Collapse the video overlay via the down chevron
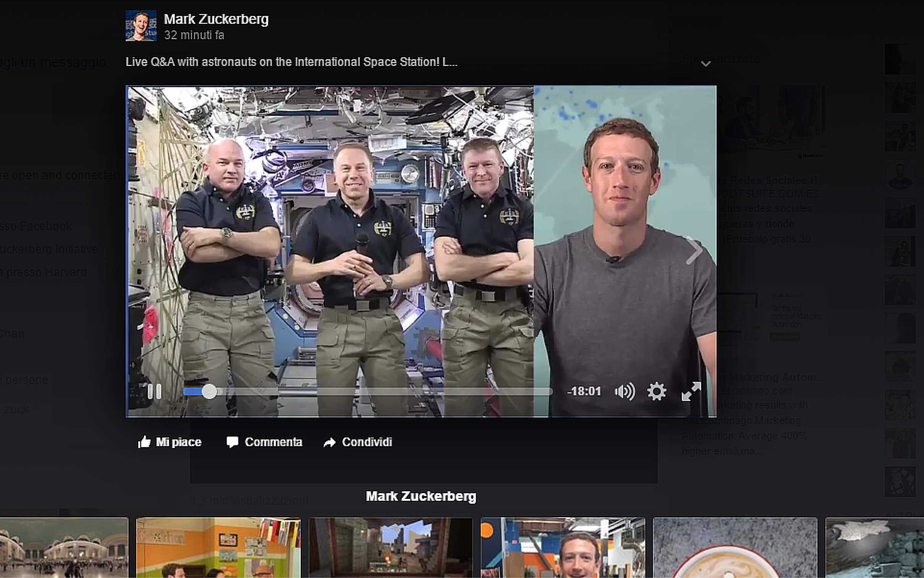Image resolution: width=924 pixels, height=578 pixels. 706,64
